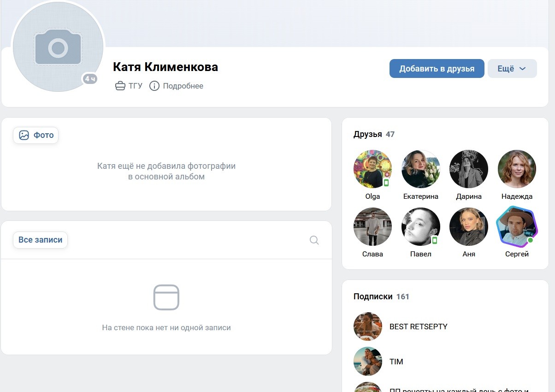
Task: Click the empty camera profile photo placeholder
Action: [58, 47]
